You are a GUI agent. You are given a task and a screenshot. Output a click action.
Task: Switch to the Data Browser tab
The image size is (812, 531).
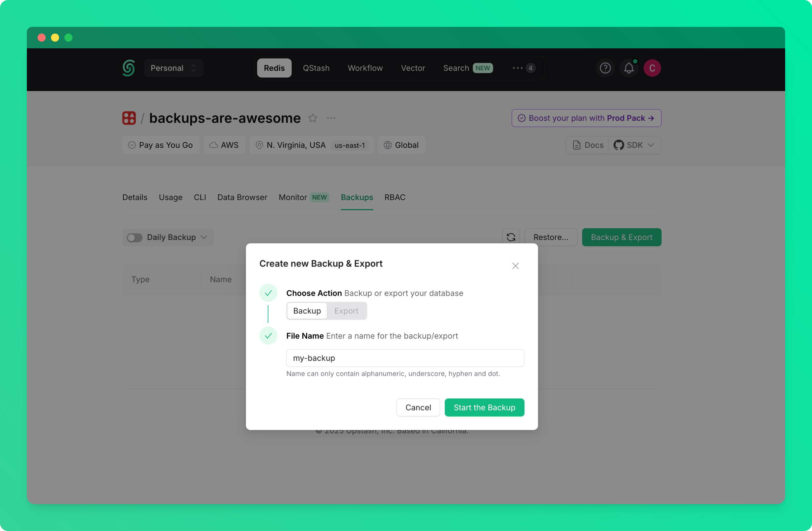point(242,197)
